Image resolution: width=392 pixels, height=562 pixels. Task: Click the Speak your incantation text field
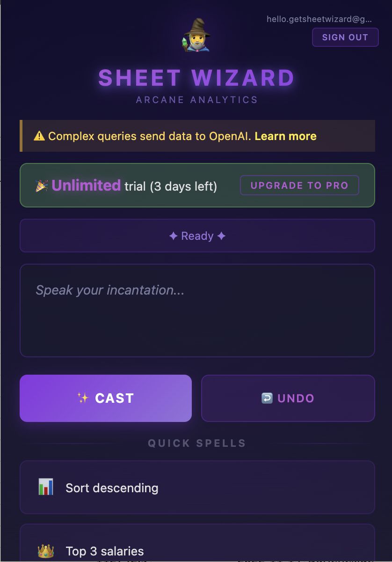(196, 309)
